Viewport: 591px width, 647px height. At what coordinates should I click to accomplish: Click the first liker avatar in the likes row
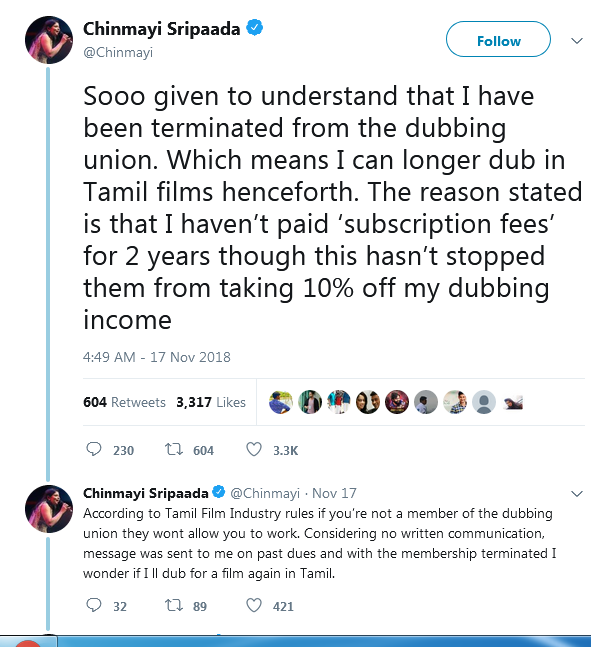tap(281, 402)
